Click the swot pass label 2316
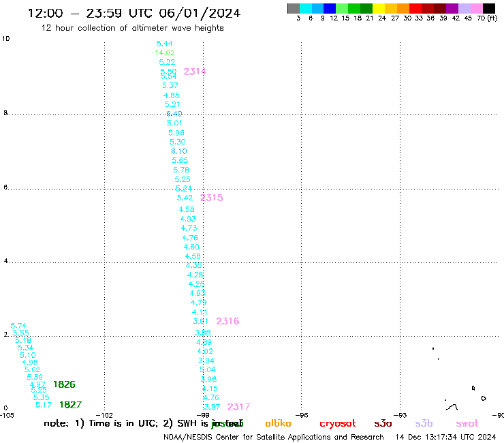This screenshot has width=504, height=443. [227, 321]
